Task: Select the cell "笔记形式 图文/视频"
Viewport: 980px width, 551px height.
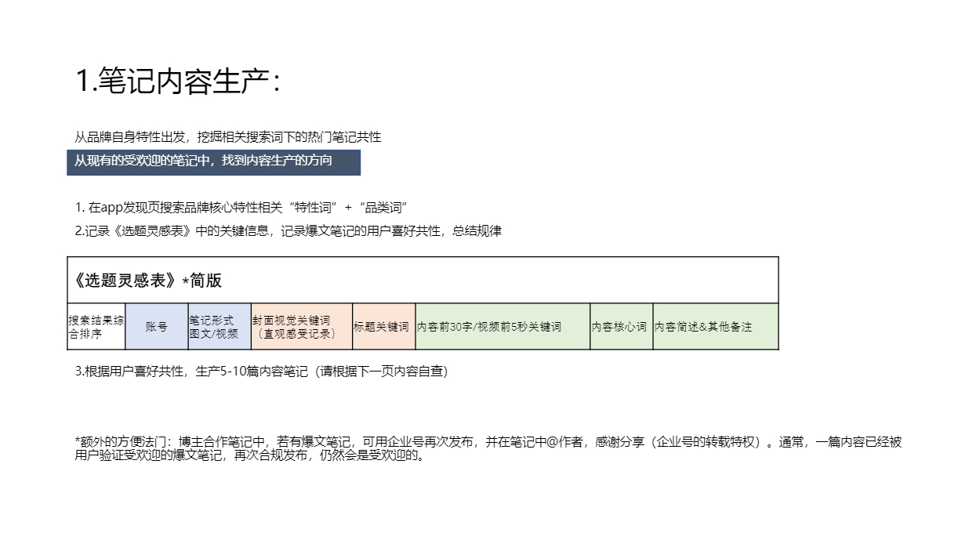Action: pos(220,326)
